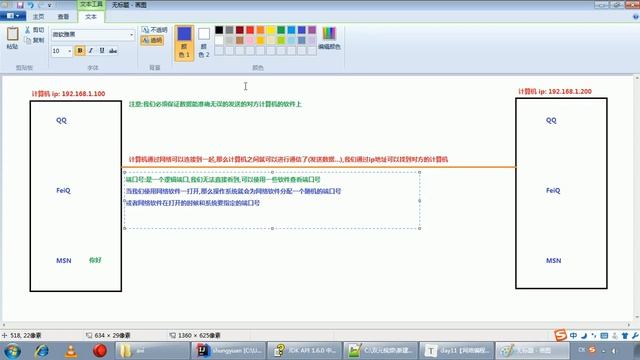640x360 pixels.
Task: Pick the dark gray swatch in top row
Action: pos(229,30)
